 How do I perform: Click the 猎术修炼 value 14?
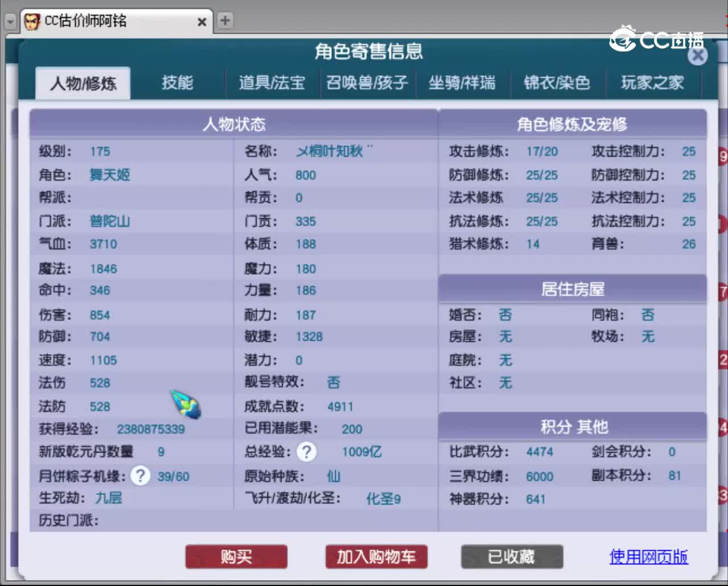[x=533, y=244]
